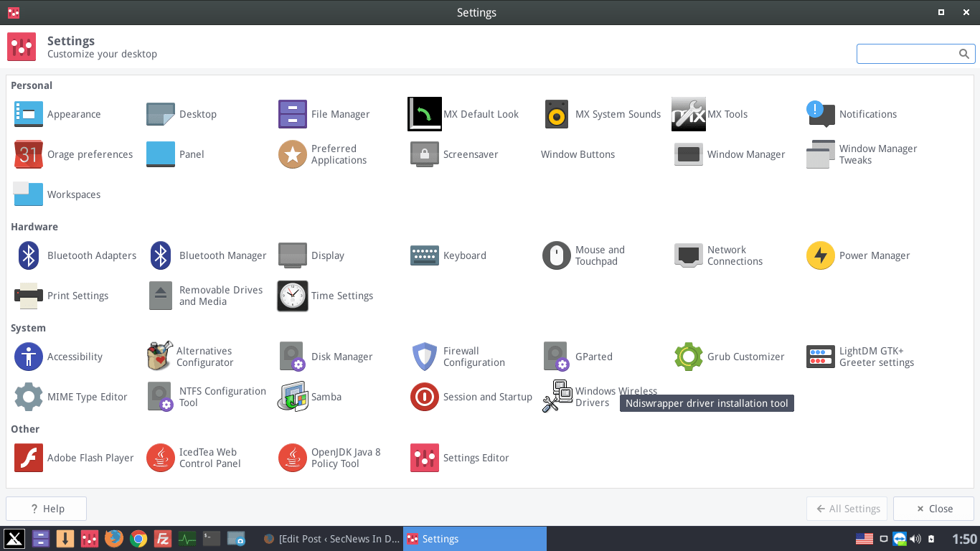Launch Firewall Configuration
The width and height of the screenshot is (980, 551).
click(x=425, y=357)
